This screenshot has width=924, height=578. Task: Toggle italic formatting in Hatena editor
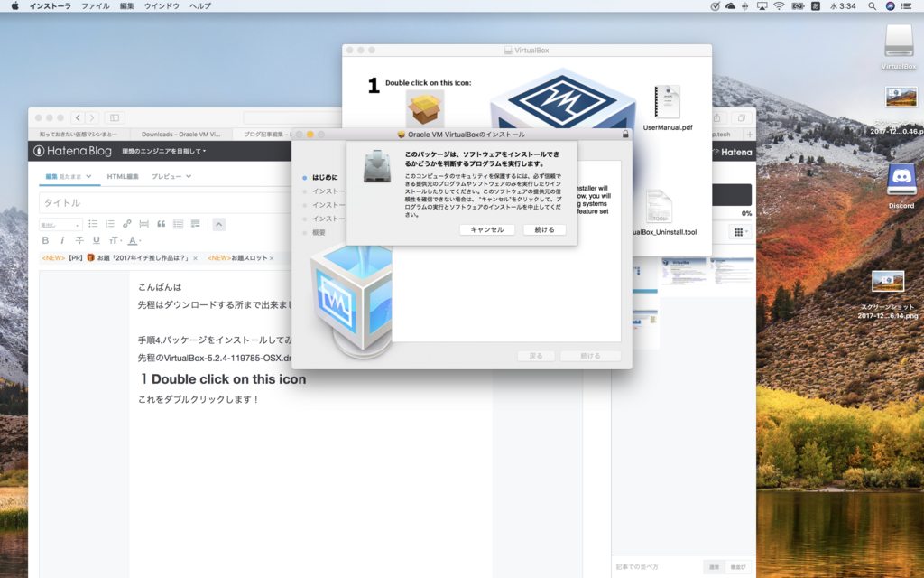click(x=62, y=240)
